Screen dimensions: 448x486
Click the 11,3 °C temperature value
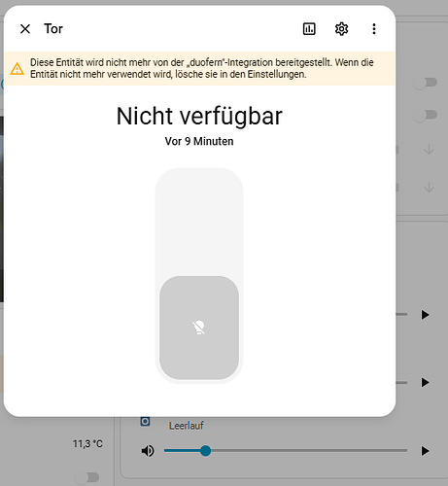coord(87,443)
